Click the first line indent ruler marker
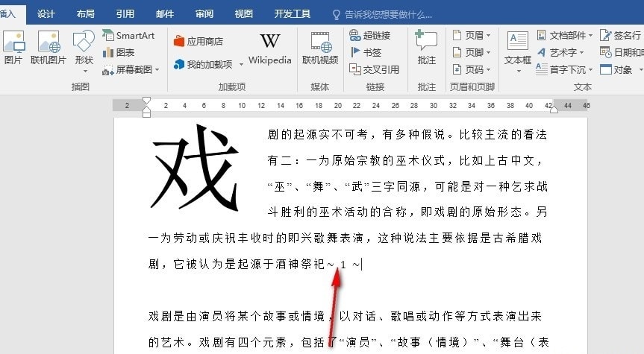Image resolution: width=644 pixels, height=354 pixels. tap(146, 100)
